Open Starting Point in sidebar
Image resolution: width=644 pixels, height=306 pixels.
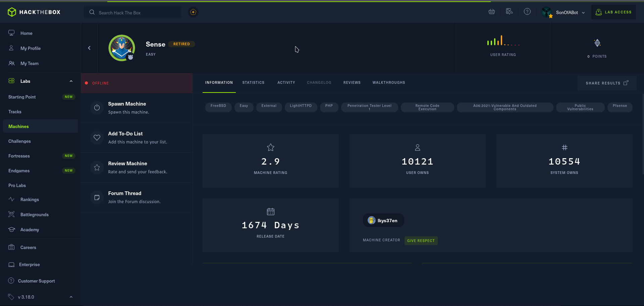click(x=22, y=97)
